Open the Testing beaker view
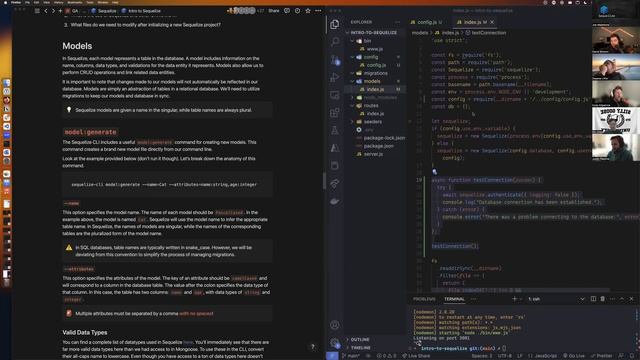 [335, 130]
